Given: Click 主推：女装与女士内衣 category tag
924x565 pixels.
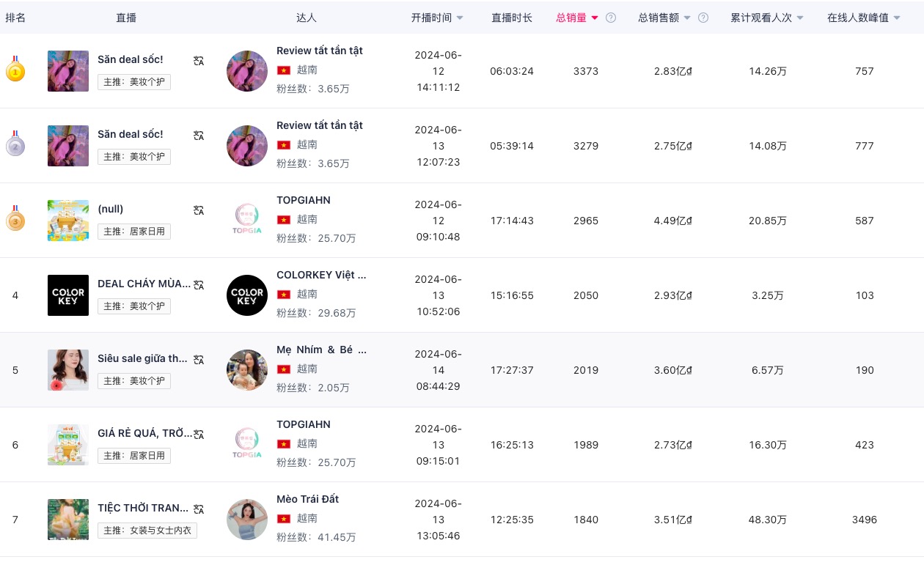Looking at the screenshot, I should (147, 530).
